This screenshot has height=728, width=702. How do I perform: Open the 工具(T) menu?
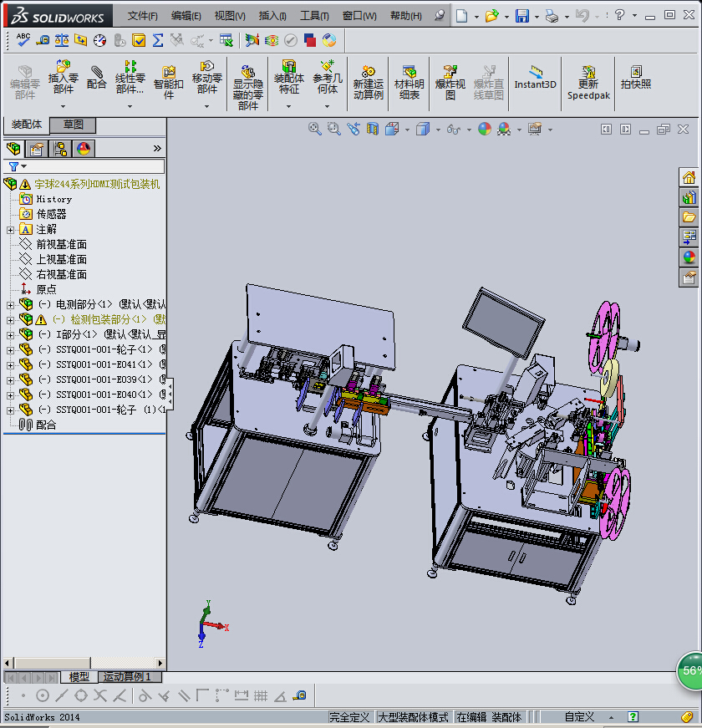[x=314, y=16]
